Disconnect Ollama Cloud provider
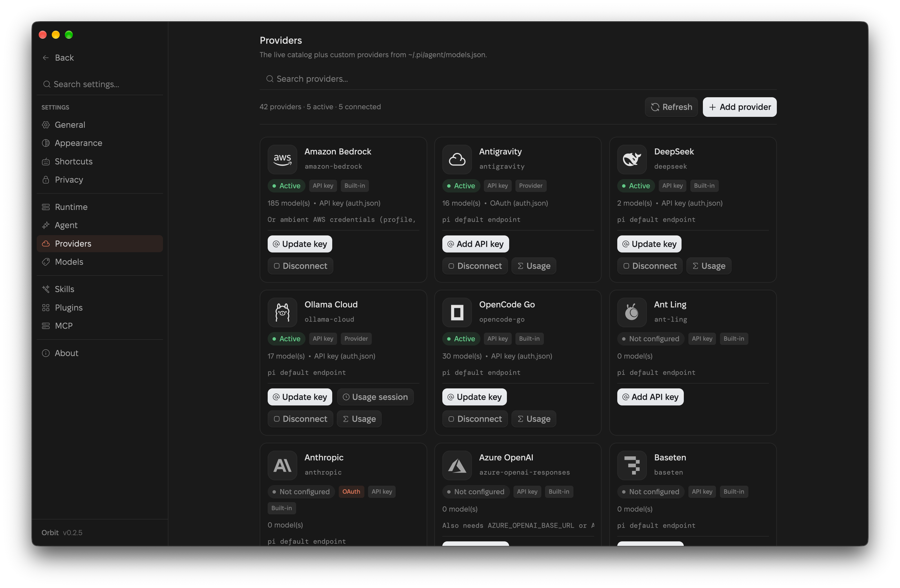900x588 pixels. click(x=300, y=419)
